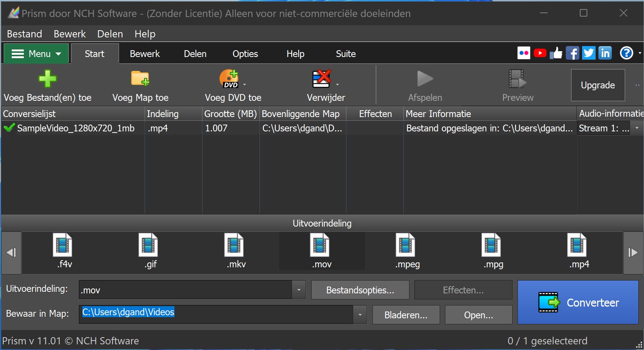Click the Voeg Map toe folder icon

point(140,79)
